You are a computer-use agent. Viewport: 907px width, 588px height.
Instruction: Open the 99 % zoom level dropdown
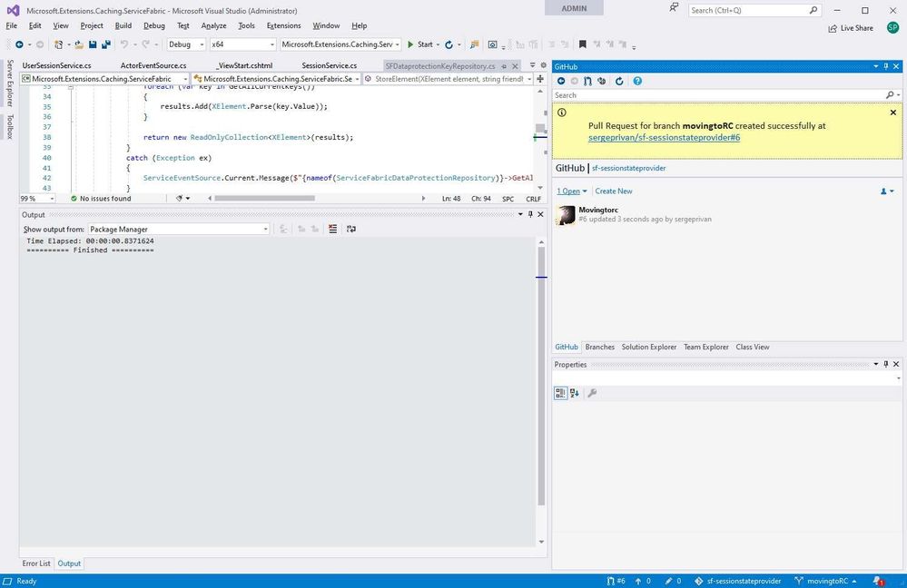37,199
